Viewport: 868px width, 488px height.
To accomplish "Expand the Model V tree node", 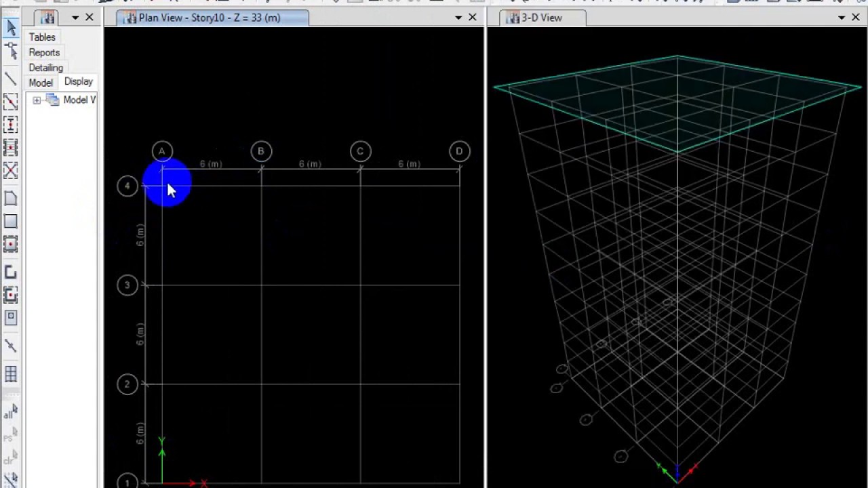I will pos(37,100).
